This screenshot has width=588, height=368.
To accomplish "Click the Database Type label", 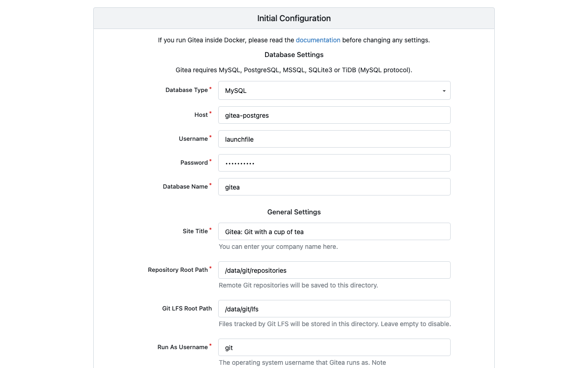I will (187, 90).
